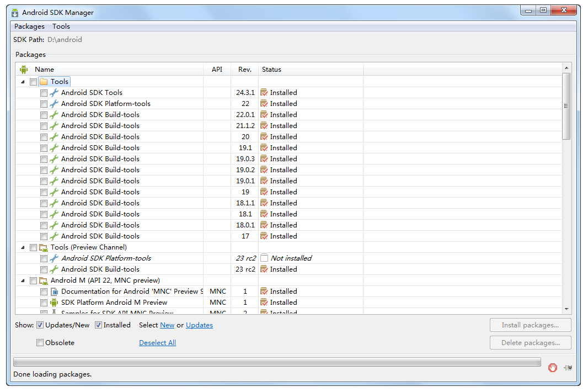Check the Android SDK Tools checkbox
The height and width of the screenshot is (392, 588).
pyautogui.click(x=44, y=93)
